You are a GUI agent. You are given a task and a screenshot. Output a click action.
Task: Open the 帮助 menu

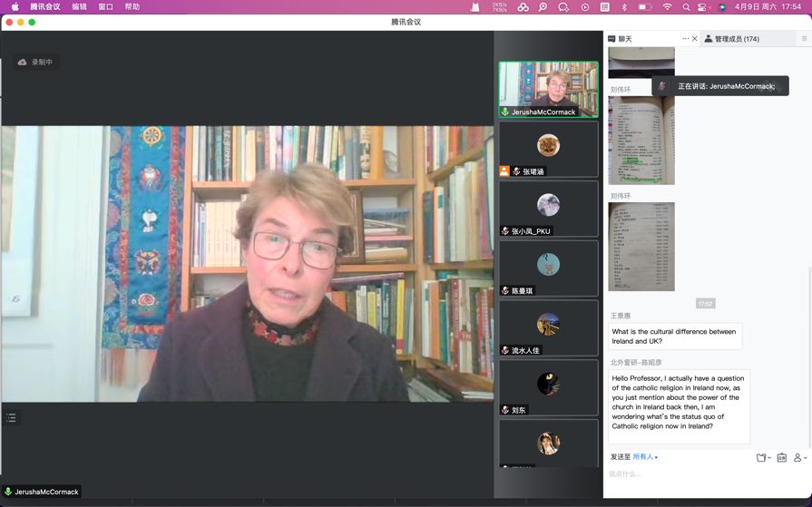coord(132,7)
